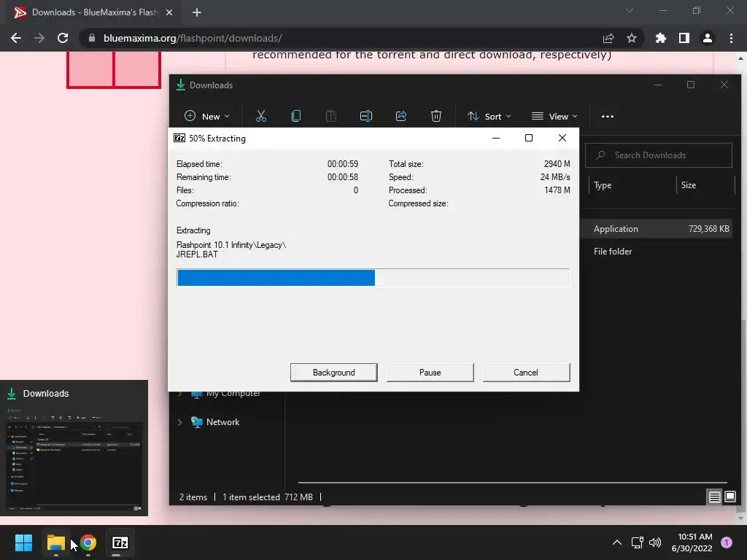Sort by the Type column header
Image resolution: width=747 pixels, height=560 pixels.
[603, 185]
